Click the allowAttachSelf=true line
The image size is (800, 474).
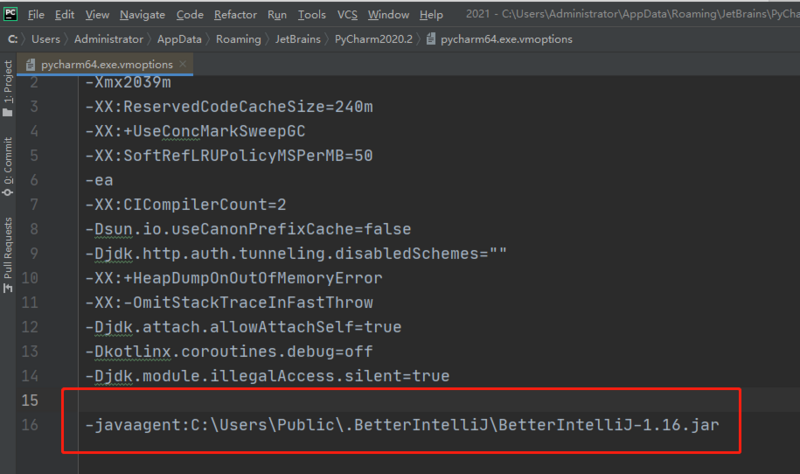coord(243,327)
